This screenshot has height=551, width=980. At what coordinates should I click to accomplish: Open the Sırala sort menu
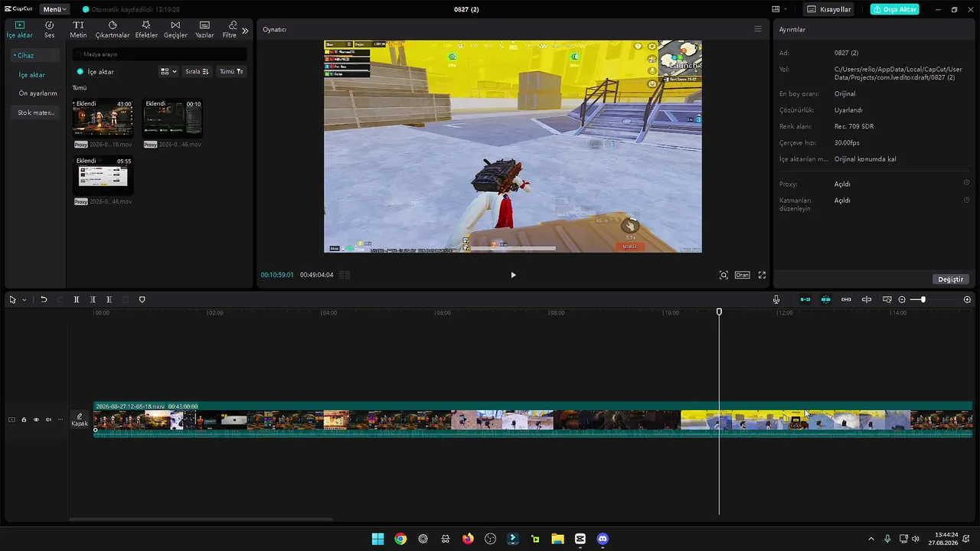pos(197,71)
